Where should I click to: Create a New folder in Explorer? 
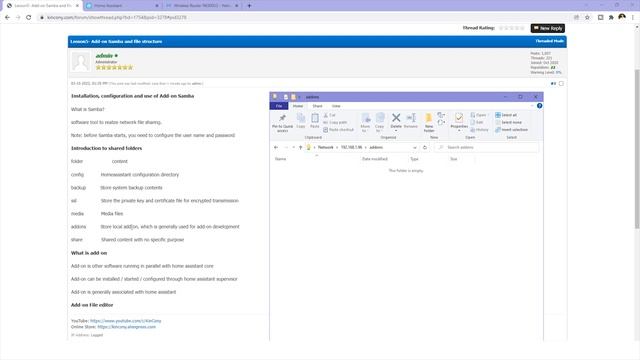click(x=429, y=122)
